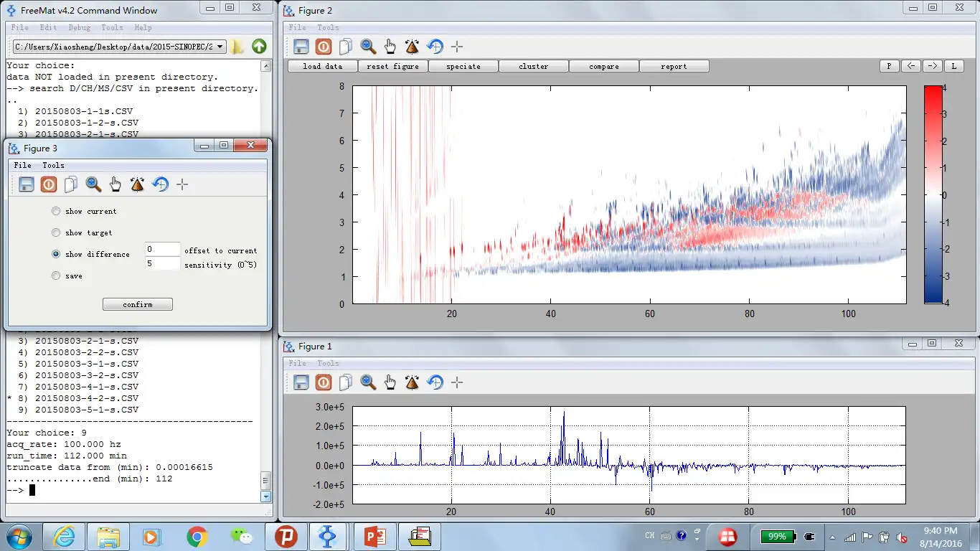Click the 'cluster' button
980x551 pixels.
pyautogui.click(x=534, y=66)
